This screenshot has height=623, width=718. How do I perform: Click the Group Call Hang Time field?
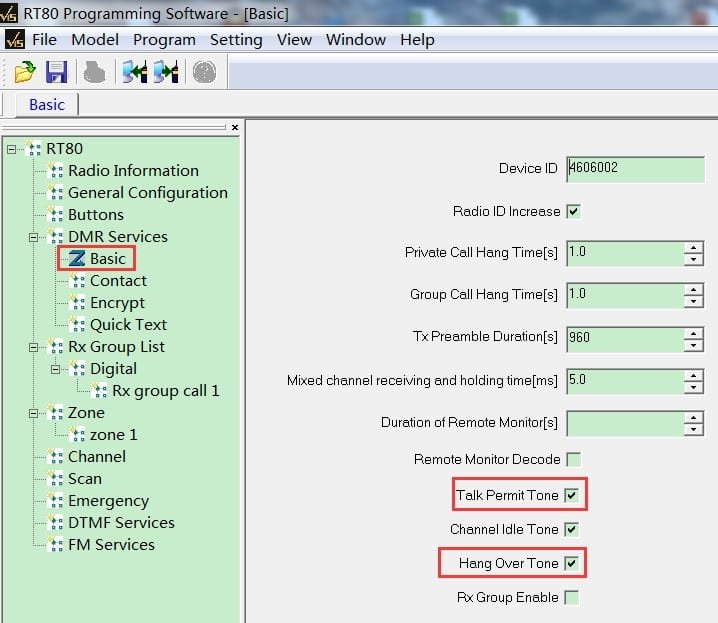(626, 296)
